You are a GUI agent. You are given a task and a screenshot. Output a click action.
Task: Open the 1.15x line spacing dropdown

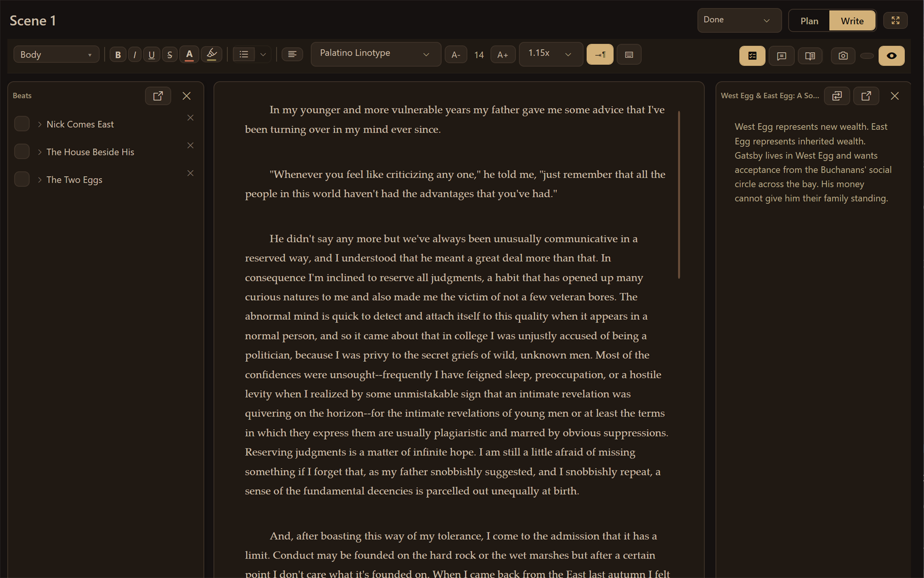pyautogui.click(x=551, y=54)
